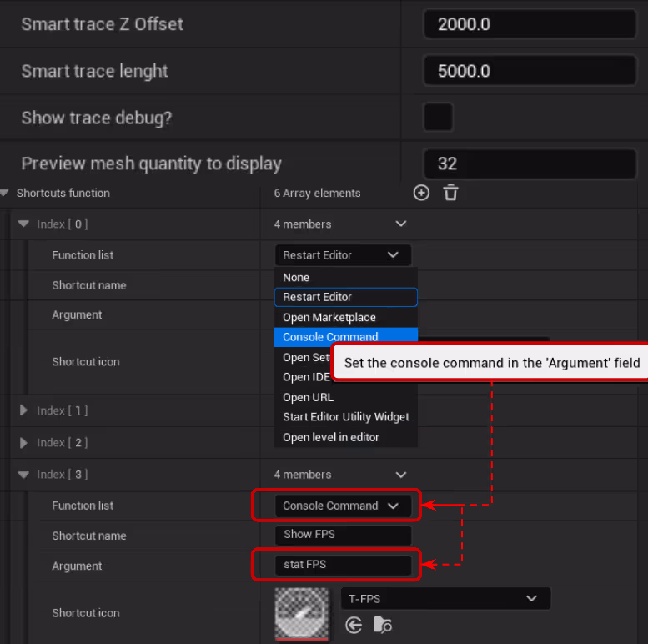648x644 pixels.
Task: Select Shortcut name label under Index 0
Action: pyautogui.click(x=89, y=285)
